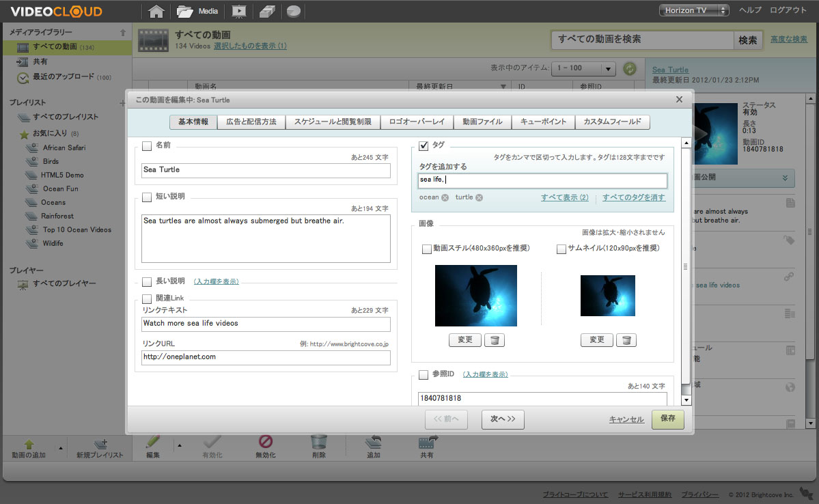Screen dimensions: 819x504
Task: Collapse the 公開 section chevron
Action: click(785, 178)
